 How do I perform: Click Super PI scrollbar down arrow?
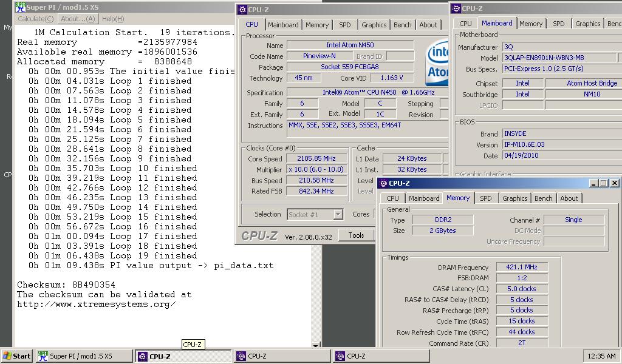pos(316,345)
